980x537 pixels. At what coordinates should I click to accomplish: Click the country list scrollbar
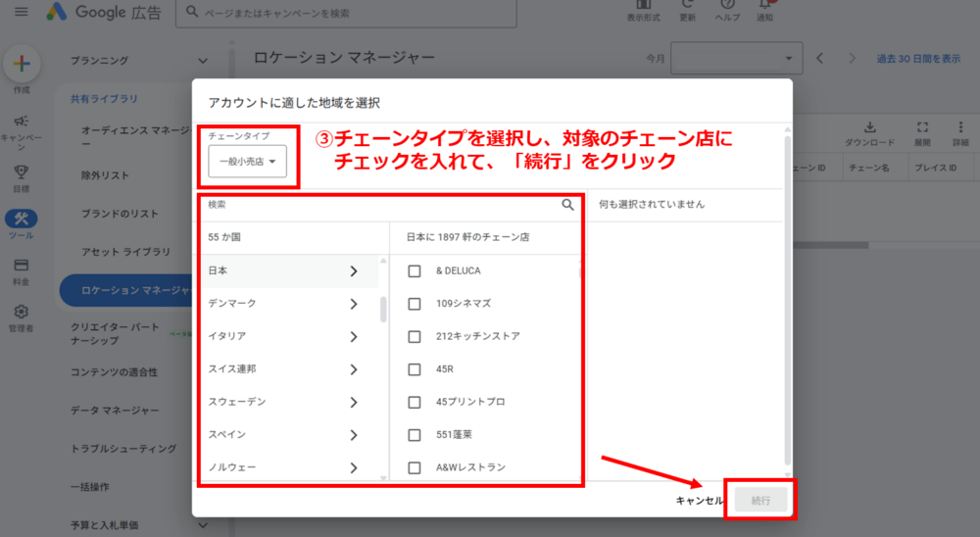point(383,310)
